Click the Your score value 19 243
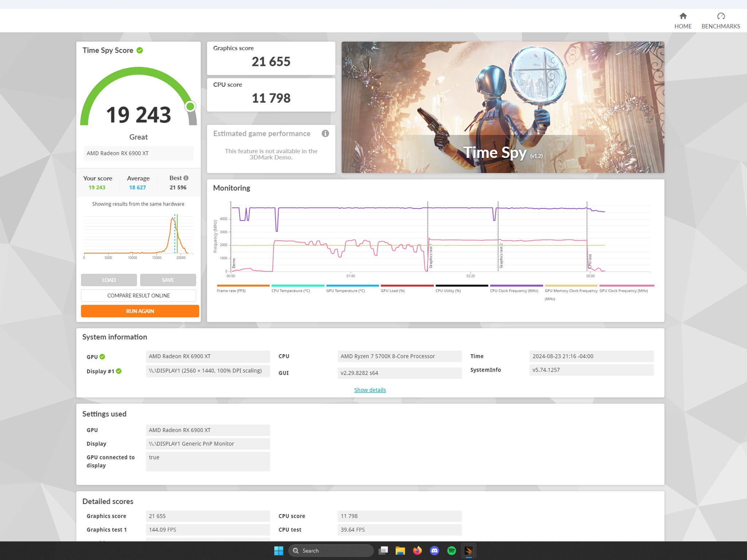The width and height of the screenshot is (747, 560). [97, 187]
